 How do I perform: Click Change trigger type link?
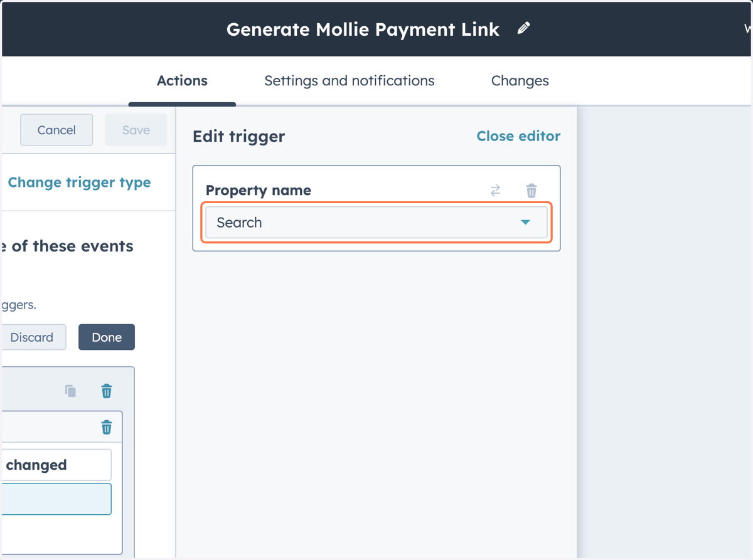pyautogui.click(x=79, y=182)
